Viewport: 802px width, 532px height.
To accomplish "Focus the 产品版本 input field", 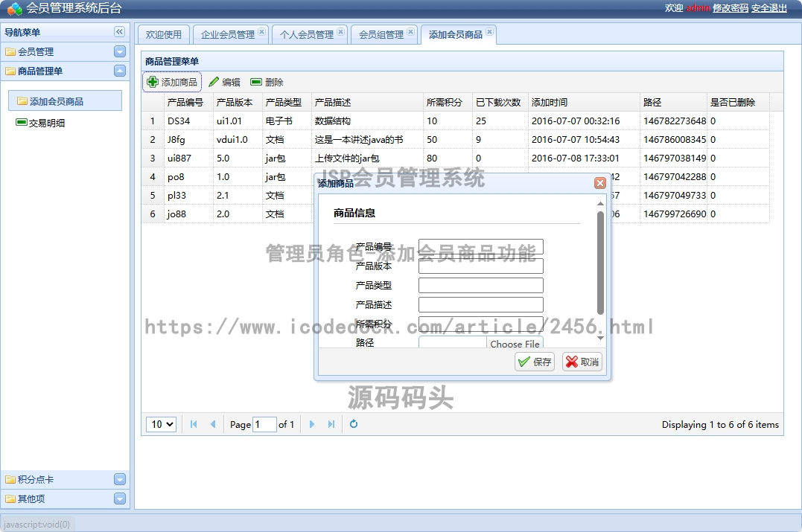I will click(x=481, y=266).
